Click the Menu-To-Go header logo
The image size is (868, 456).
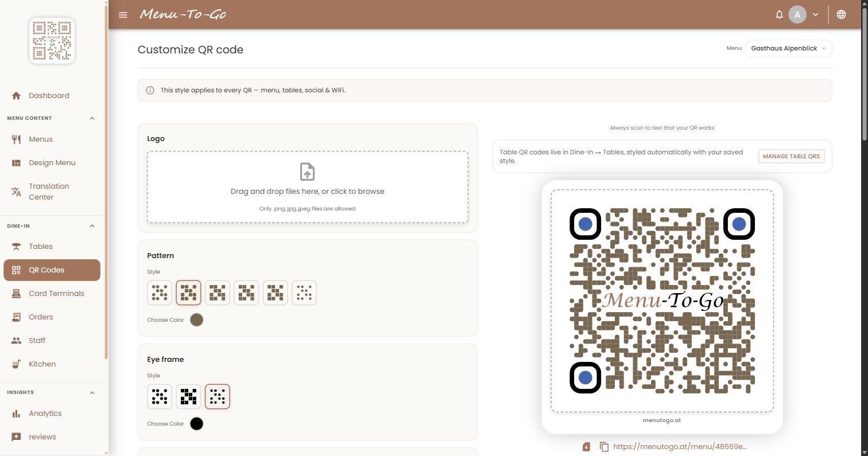183,14
